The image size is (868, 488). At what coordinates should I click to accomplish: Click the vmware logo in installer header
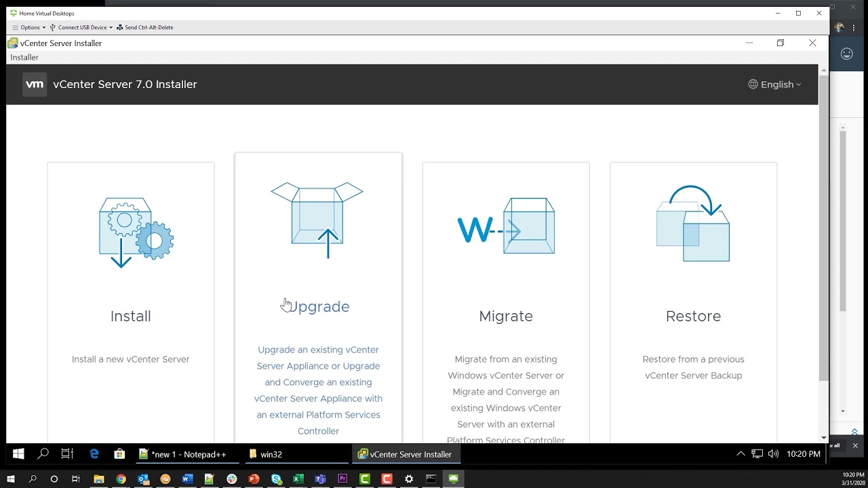35,84
